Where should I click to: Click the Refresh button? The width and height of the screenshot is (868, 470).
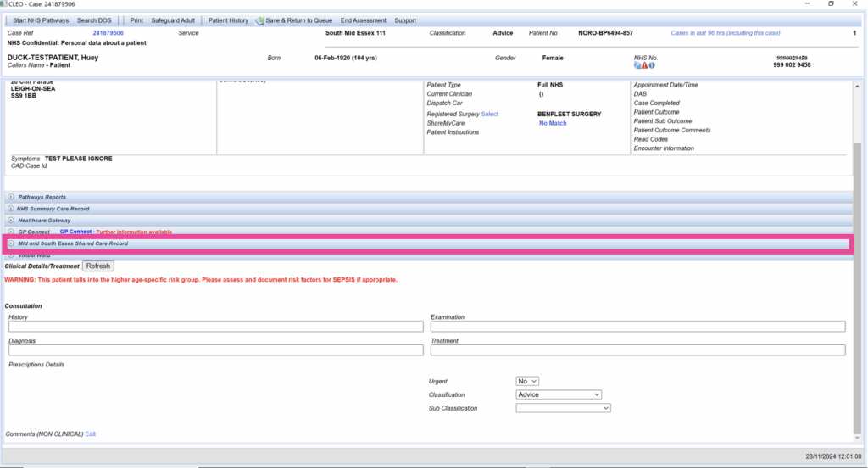point(98,266)
